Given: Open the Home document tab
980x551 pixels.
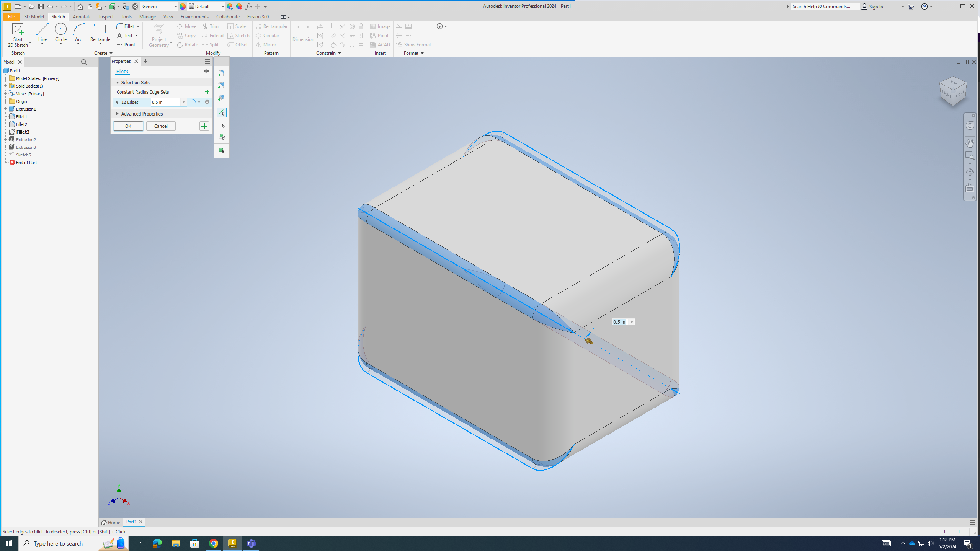Looking at the screenshot, I should pyautogui.click(x=111, y=522).
